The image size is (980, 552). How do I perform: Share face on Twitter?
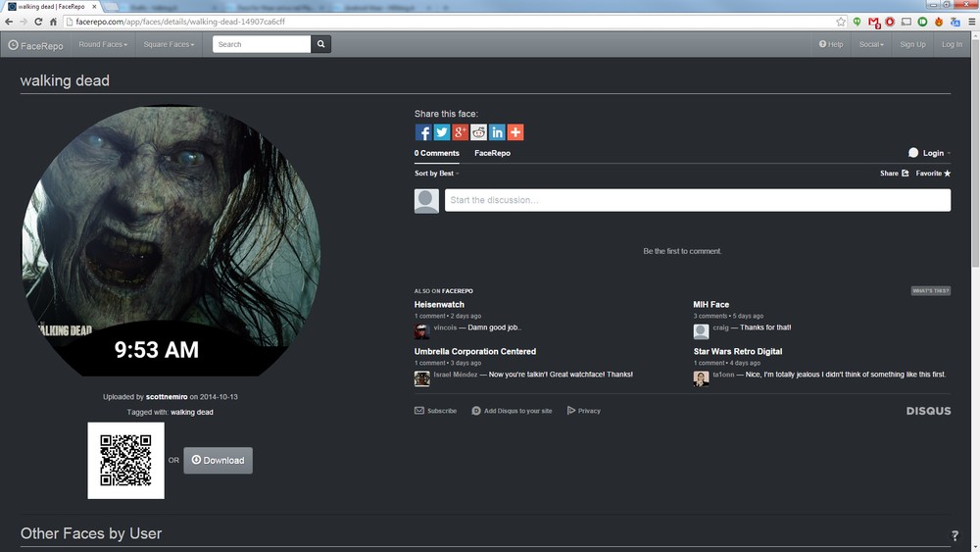coord(442,132)
